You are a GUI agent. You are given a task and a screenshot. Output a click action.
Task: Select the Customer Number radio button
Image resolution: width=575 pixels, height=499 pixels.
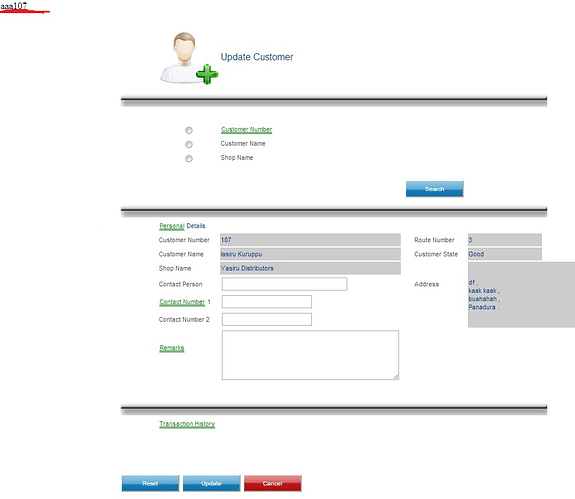tap(188, 130)
